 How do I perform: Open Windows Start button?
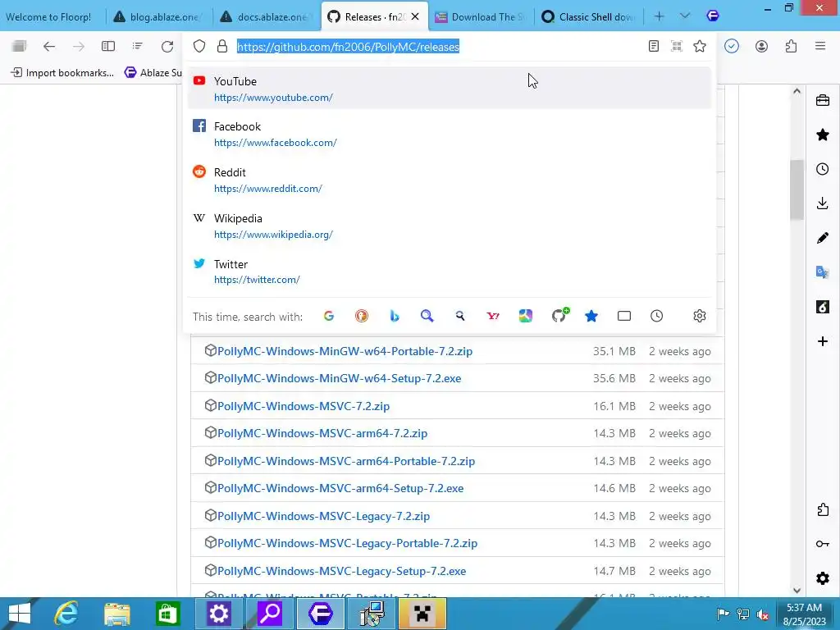(x=21, y=614)
